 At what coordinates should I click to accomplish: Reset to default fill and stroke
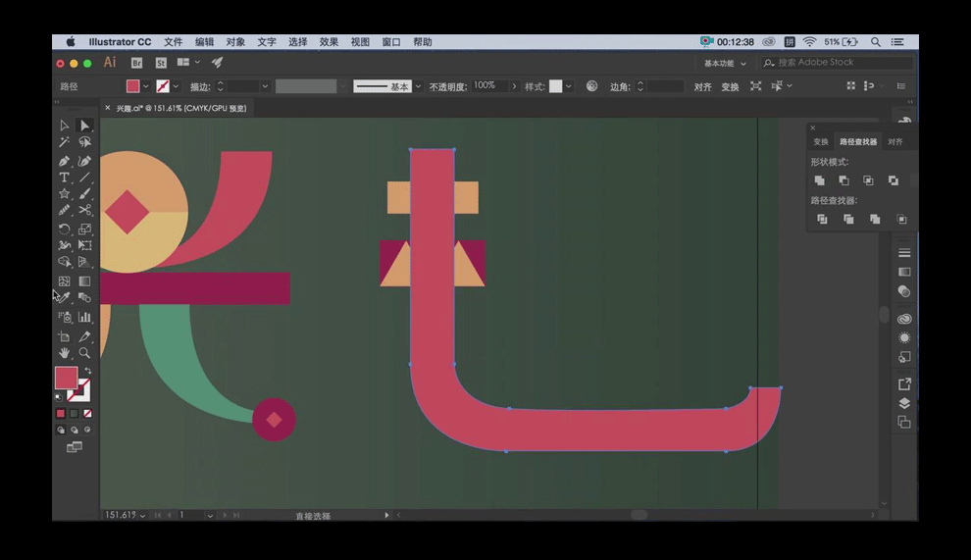pos(59,397)
